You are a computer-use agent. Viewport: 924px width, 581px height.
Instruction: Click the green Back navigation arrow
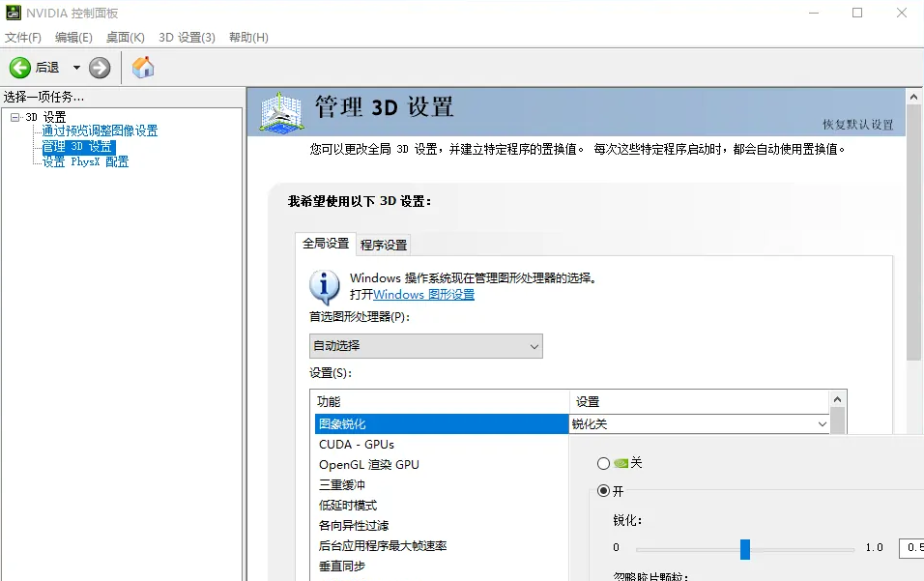(19, 68)
